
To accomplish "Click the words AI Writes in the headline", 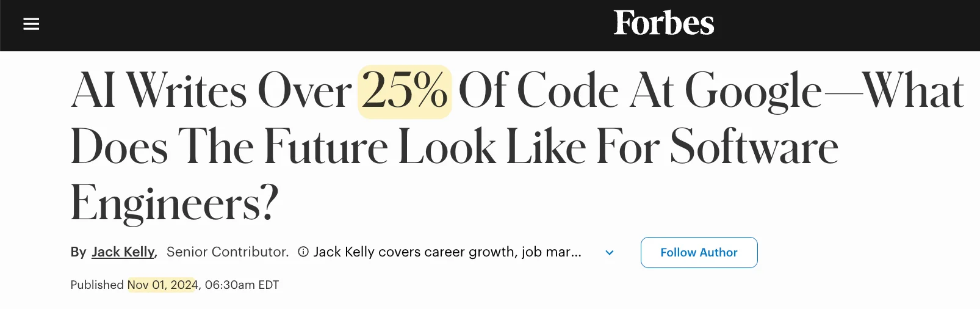I will (x=159, y=92).
